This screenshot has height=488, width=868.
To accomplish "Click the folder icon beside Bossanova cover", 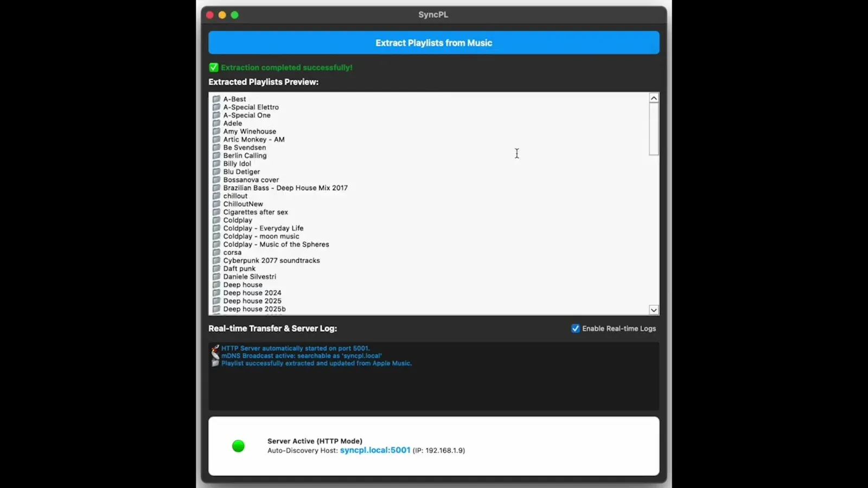I will (x=216, y=180).
